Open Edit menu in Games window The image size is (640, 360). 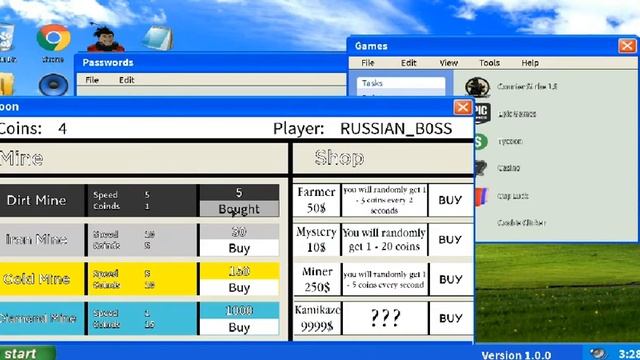point(408,63)
